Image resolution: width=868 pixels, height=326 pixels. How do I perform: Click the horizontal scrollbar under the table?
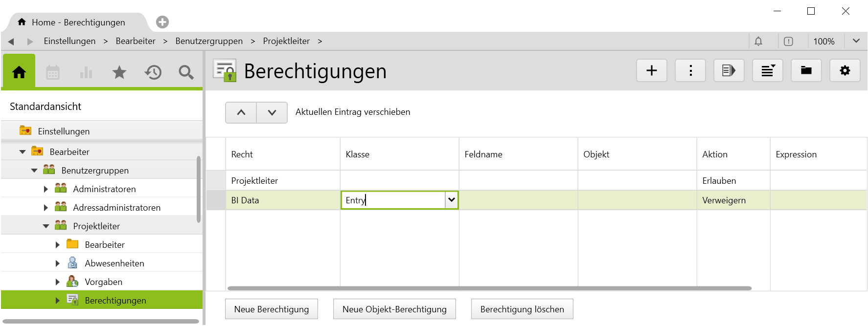tap(489, 288)
